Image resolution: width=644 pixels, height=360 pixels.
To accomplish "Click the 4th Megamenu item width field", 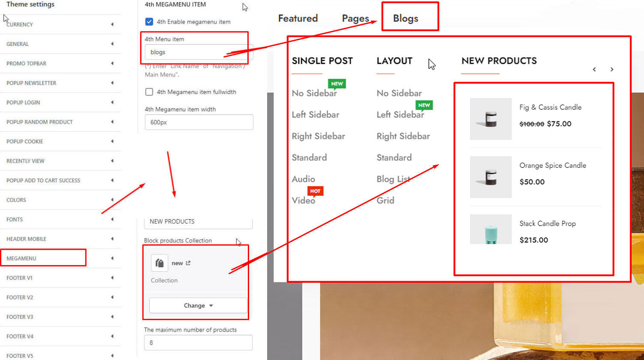I will click(199, 122).
